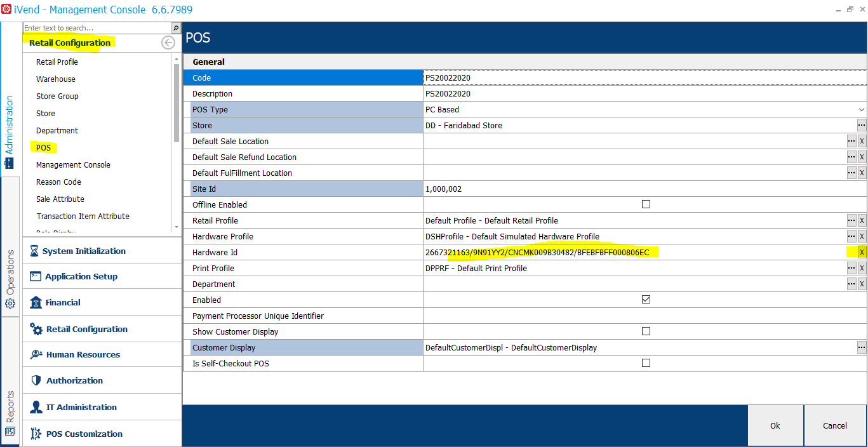The image size is (868, 447).
Task: Clear the Print Profile value
Action: pyautogui.click(x=862, y=268)
